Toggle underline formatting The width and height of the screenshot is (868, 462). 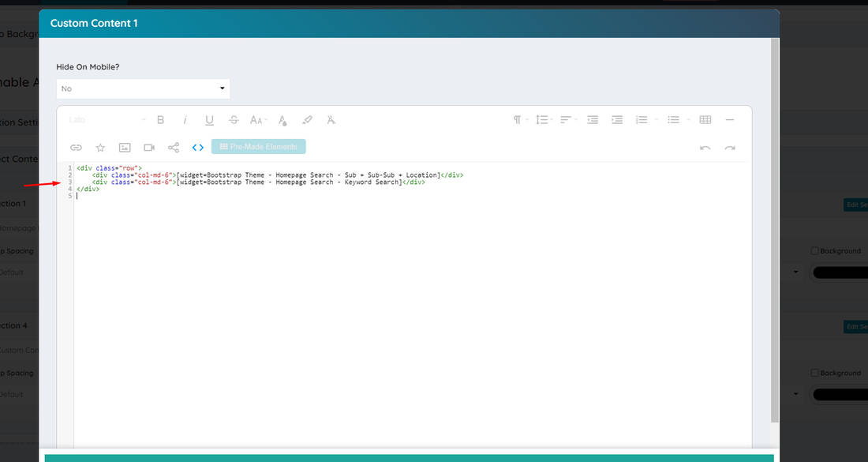click(x=209, y=119)
